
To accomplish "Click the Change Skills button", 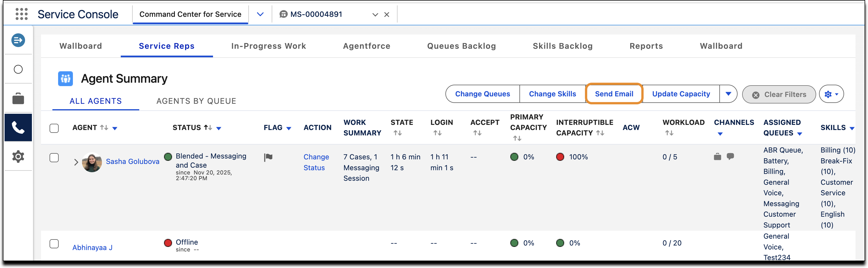I will click(552, 94).
